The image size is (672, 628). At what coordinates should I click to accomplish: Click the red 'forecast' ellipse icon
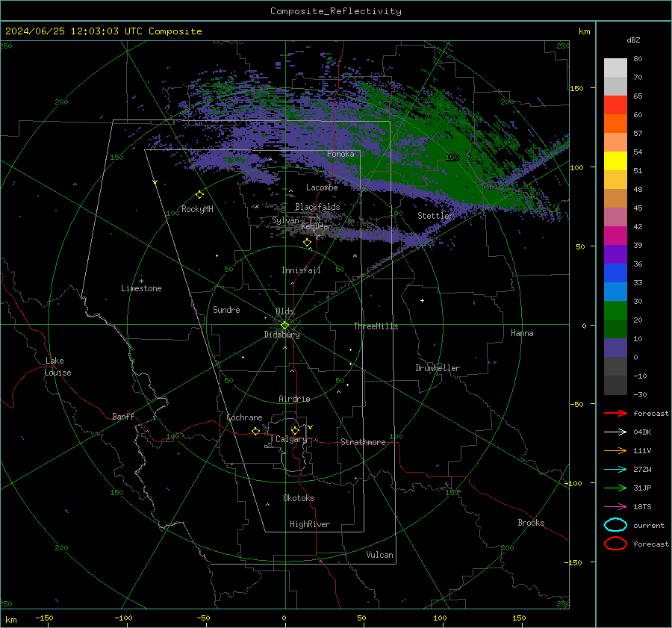(x=615, y=544)
